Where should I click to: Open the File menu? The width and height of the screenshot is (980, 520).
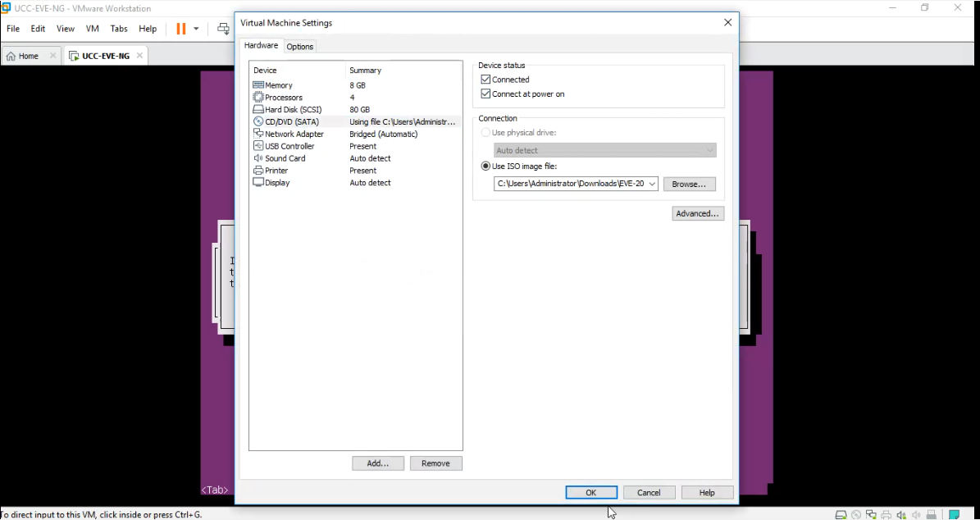pos(13,29)
